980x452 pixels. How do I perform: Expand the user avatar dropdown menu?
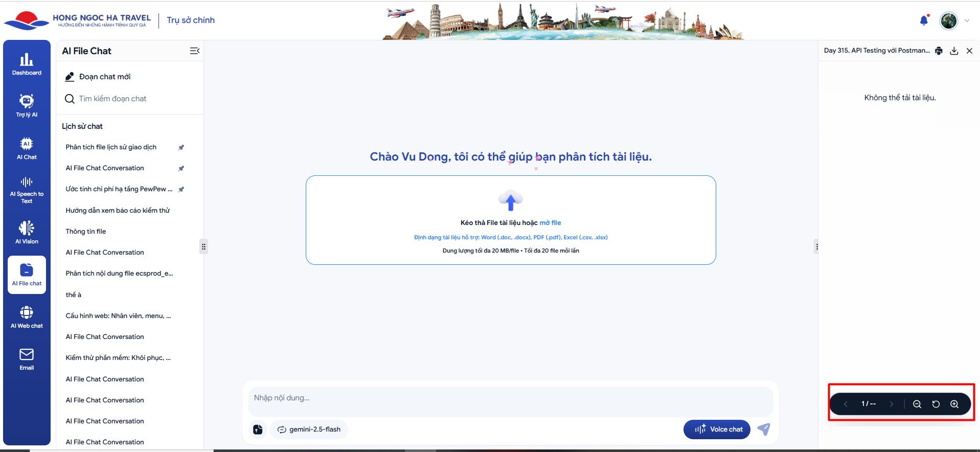click(967, 21)
